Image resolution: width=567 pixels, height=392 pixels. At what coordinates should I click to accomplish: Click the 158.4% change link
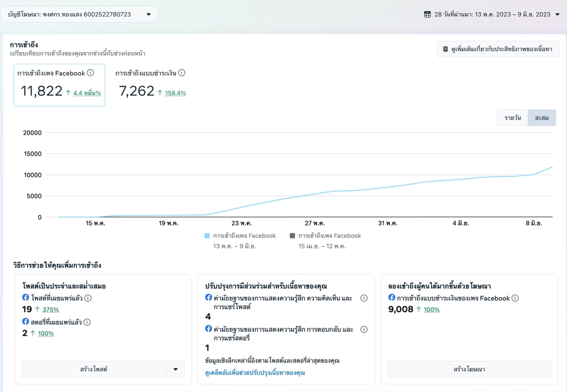click(175, 93)
